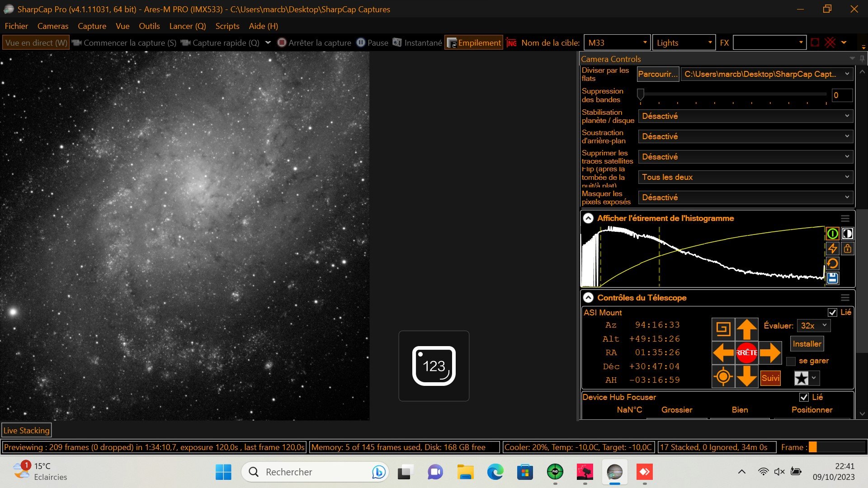Click Capture rapide button
The width and height of the screenshot is (868, 488).
tap(221, 42)
